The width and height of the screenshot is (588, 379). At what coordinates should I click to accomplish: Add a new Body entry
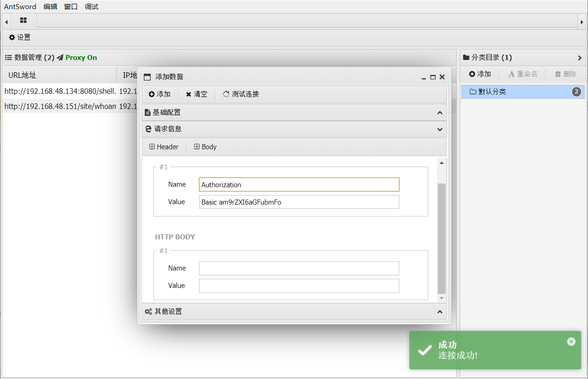point(205,147)
